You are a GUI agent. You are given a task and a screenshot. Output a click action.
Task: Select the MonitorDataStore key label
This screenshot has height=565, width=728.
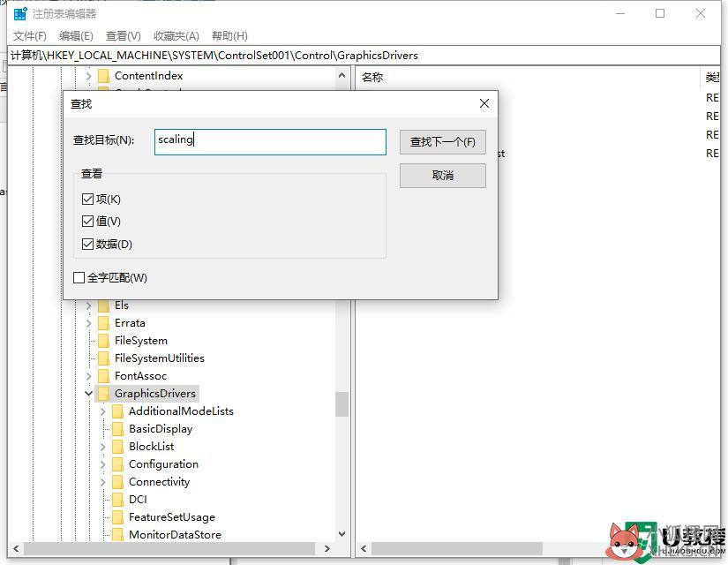pyautogui.click(x=175, y=534)
